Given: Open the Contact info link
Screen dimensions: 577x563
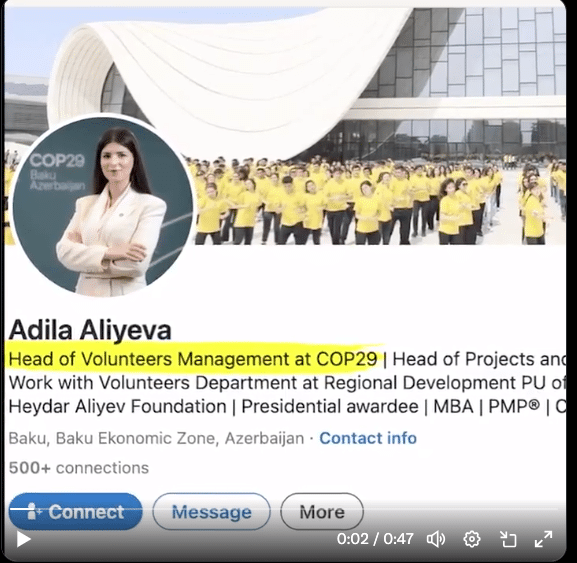Looking at the screenshot, I should point(368,438).
